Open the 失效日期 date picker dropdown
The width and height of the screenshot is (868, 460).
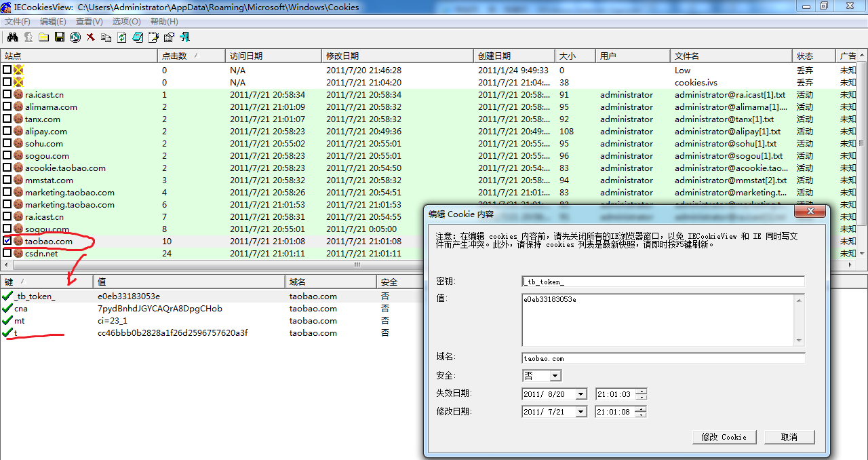click(580, 394)
